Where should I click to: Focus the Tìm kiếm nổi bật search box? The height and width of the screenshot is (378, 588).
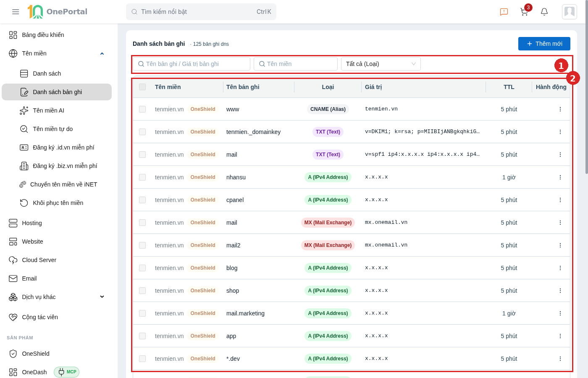201,12
